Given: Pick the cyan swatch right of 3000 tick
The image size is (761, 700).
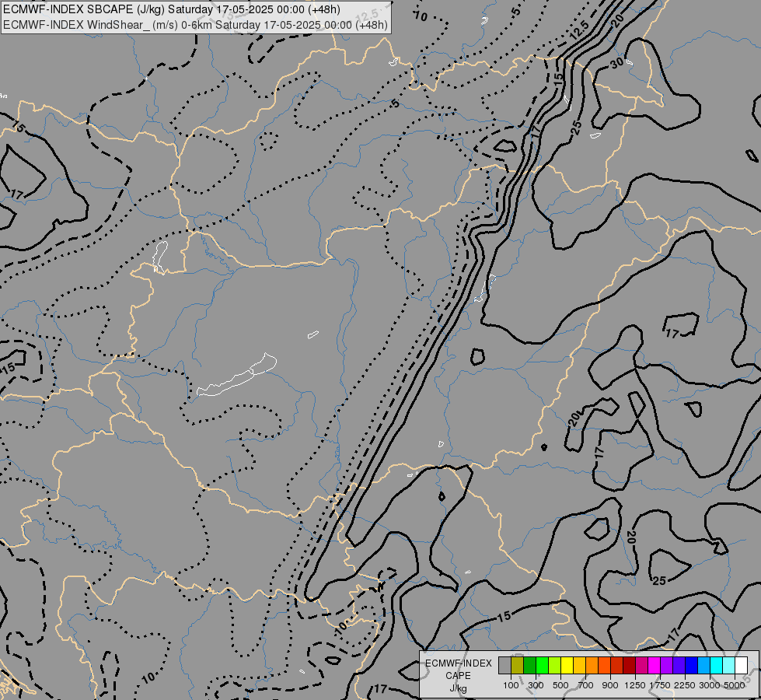Looking at the screenshot, I should pos(717,665).
